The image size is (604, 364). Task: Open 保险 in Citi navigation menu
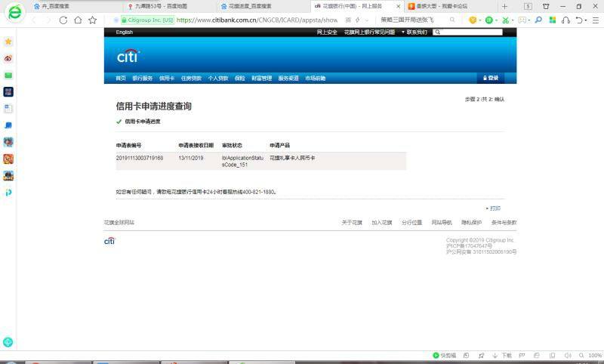click(x=240, y=79)
